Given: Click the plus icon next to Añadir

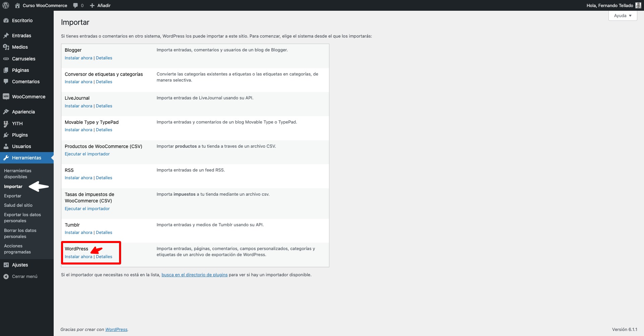Looking at the screenshot, I should (92, 5).
